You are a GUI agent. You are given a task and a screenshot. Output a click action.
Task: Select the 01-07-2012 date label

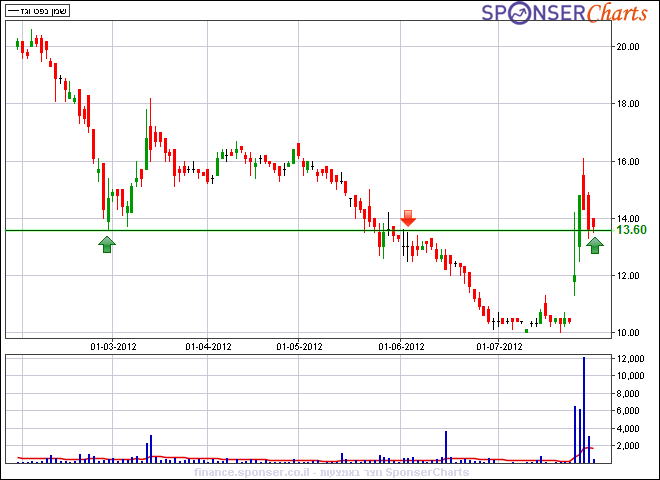tap(499, 347)
